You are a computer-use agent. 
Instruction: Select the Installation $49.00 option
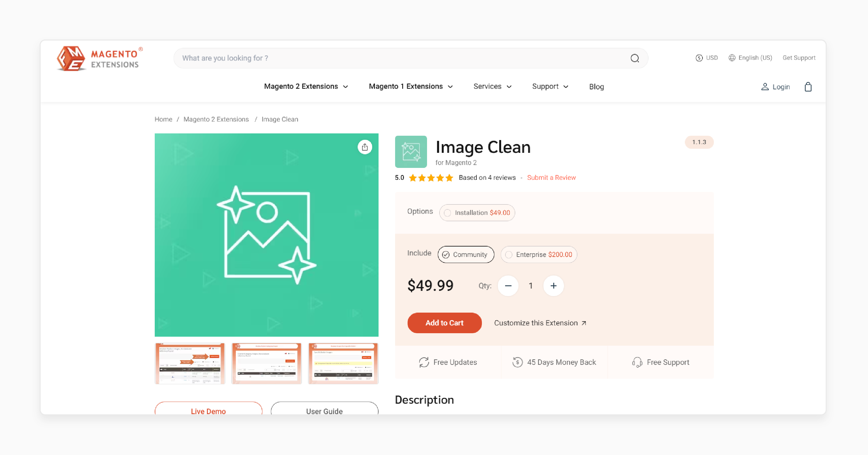tap(477, 213)
